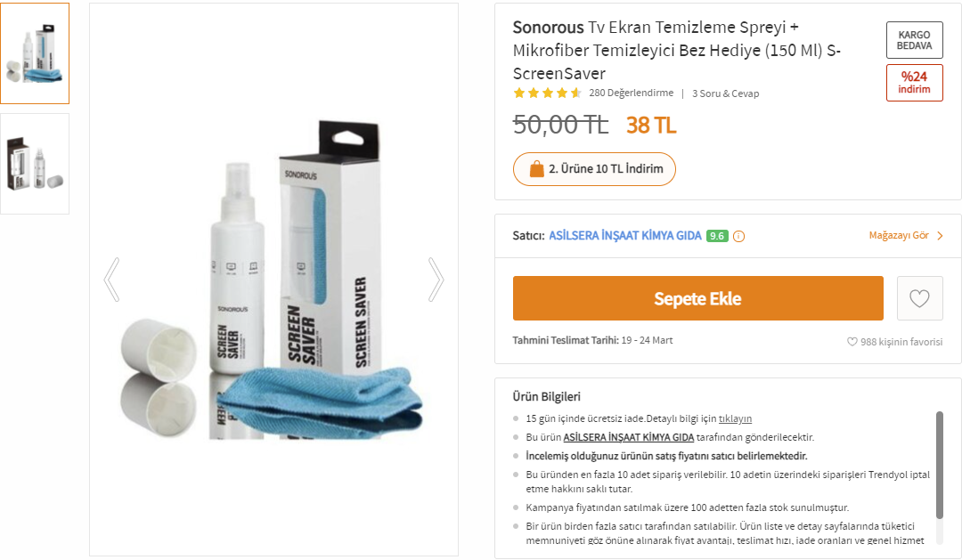Select the first product thumbnail
Viewport: 962px width, 560px height.
(x=35, y=53)
